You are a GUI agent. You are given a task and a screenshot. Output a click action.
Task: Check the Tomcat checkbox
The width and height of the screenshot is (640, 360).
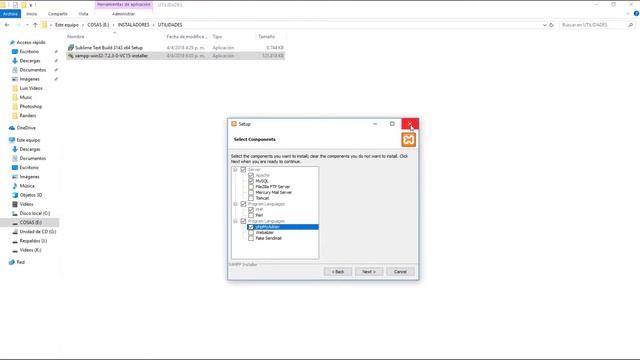click(251, 198)
